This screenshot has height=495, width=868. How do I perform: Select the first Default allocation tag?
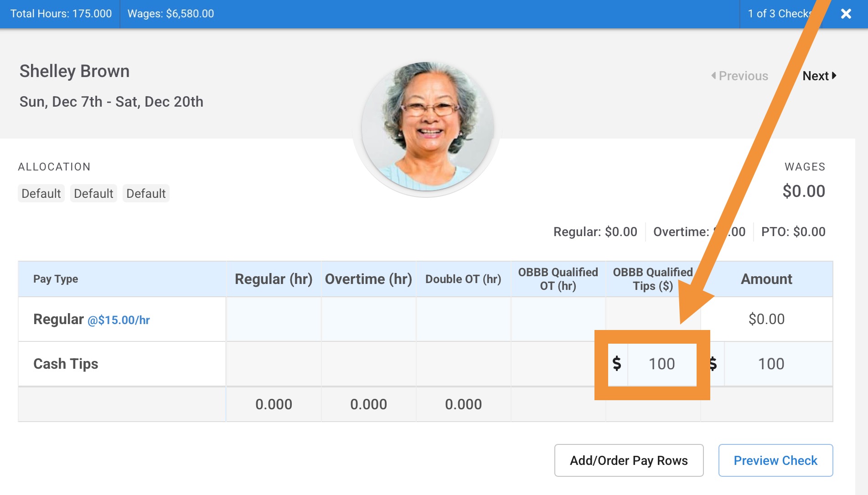[x=41, y=194]
